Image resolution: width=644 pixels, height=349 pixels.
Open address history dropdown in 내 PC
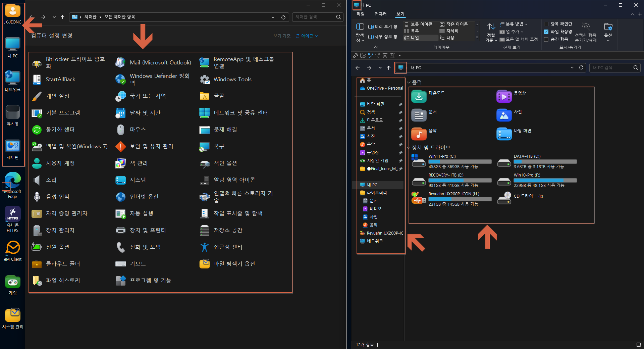click(572, 67)
